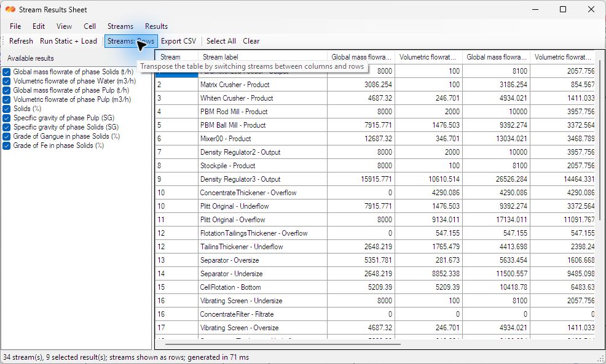Viewport: 606px width, 364px height.
Task: Click the value 8852.338 in Separator - Undersize row
Action: pyautogui.click(x=428, y=274)
